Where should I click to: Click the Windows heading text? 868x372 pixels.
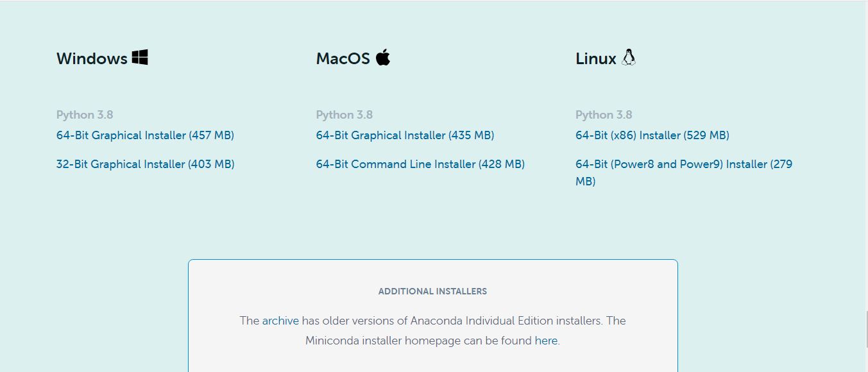pos(92,58)
